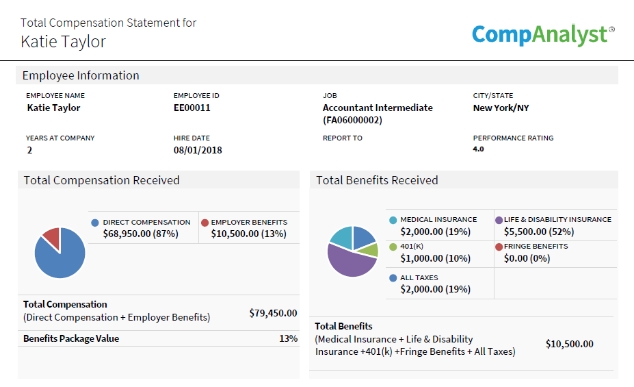This screenshot has height=387, width=634.
Task: Click the compensation pie chart
Action: [x=60, y=253]
